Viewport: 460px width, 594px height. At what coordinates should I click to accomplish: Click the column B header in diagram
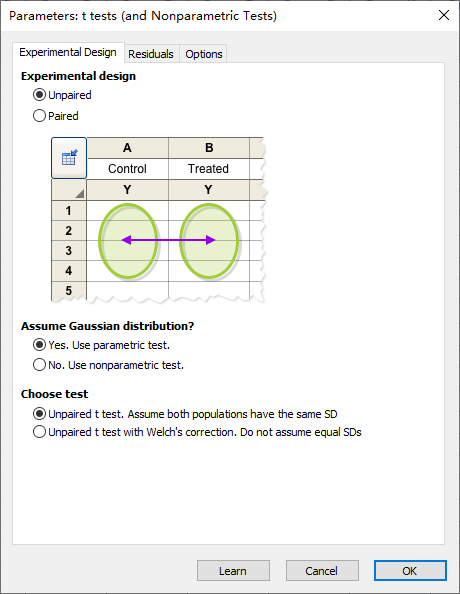pyautogui.click(x=209, y=148)
